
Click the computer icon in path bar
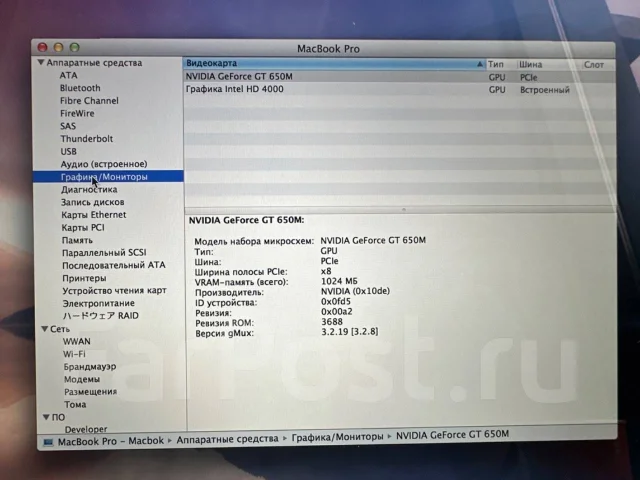click(x=48, y=442)
